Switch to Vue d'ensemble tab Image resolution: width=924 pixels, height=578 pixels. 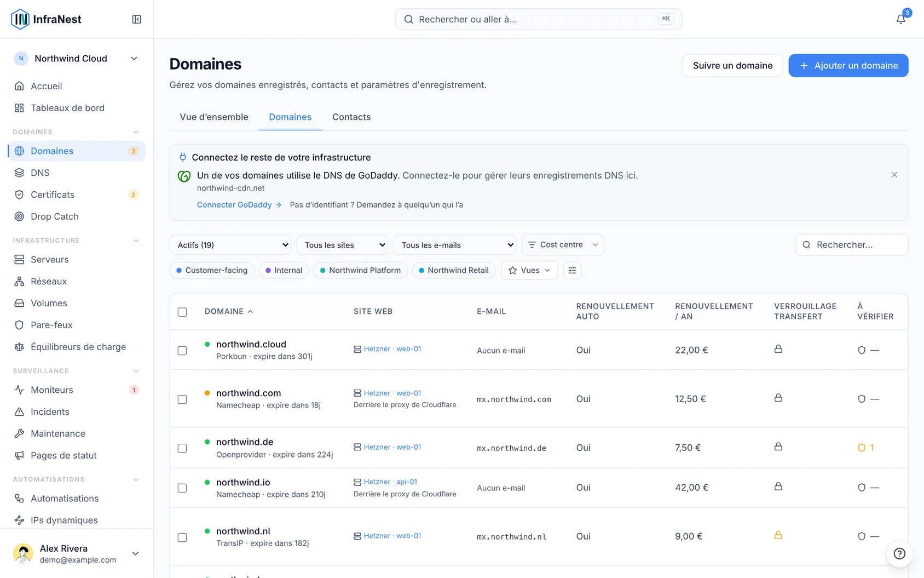214,117
